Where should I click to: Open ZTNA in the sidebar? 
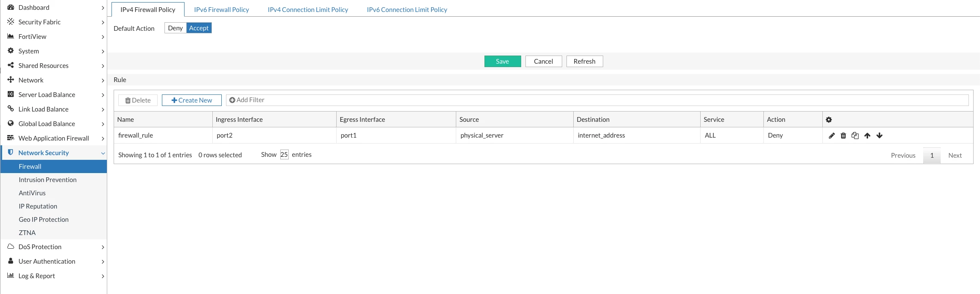[54, 232]
